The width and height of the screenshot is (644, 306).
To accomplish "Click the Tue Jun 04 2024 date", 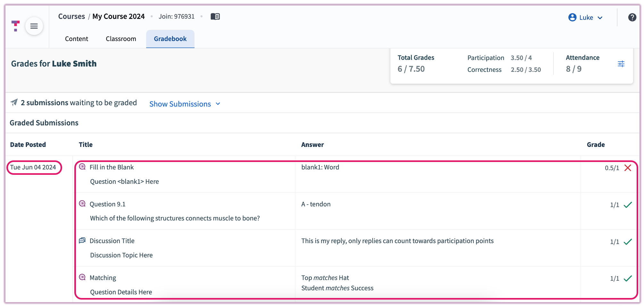I will 33,167.
